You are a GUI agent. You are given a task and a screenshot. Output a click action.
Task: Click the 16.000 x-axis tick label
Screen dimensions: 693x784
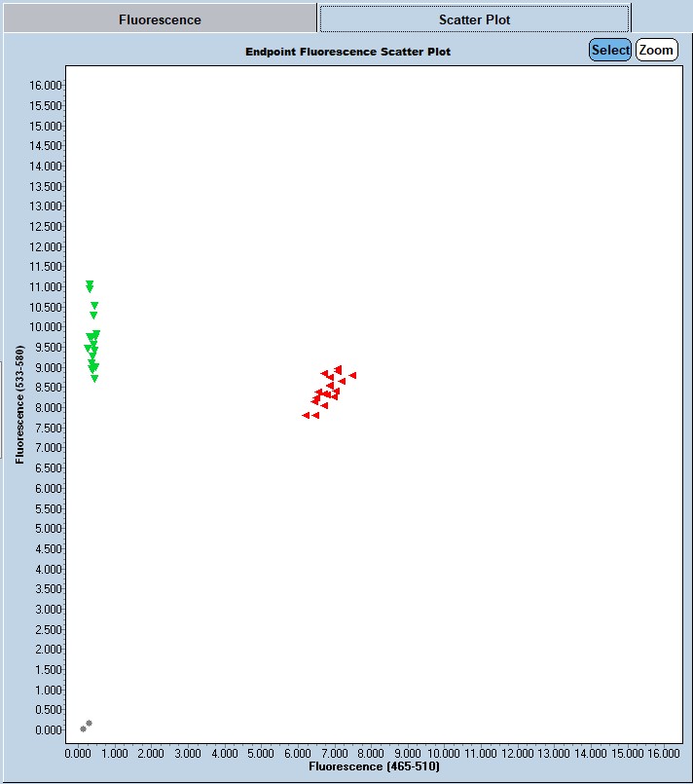point(665,753)
